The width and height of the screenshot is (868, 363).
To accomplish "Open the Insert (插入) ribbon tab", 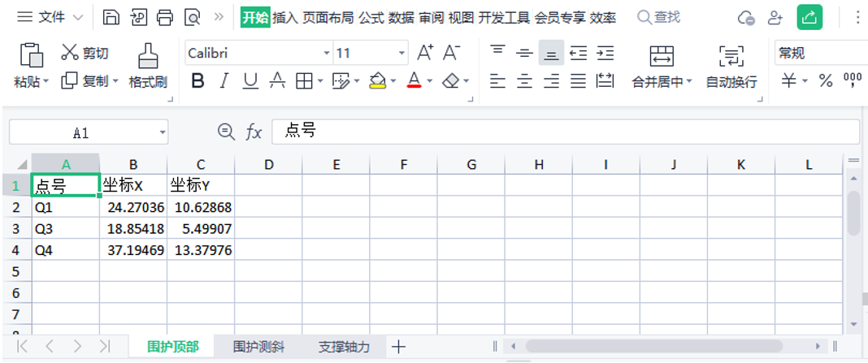I will pyautogui.click(x=284, y=17).
